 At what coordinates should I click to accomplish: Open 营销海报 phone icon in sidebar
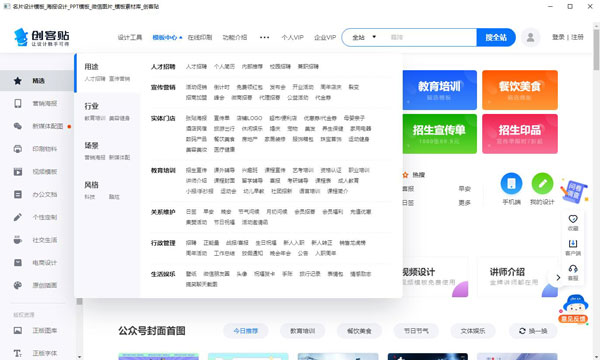click(18, 103)
